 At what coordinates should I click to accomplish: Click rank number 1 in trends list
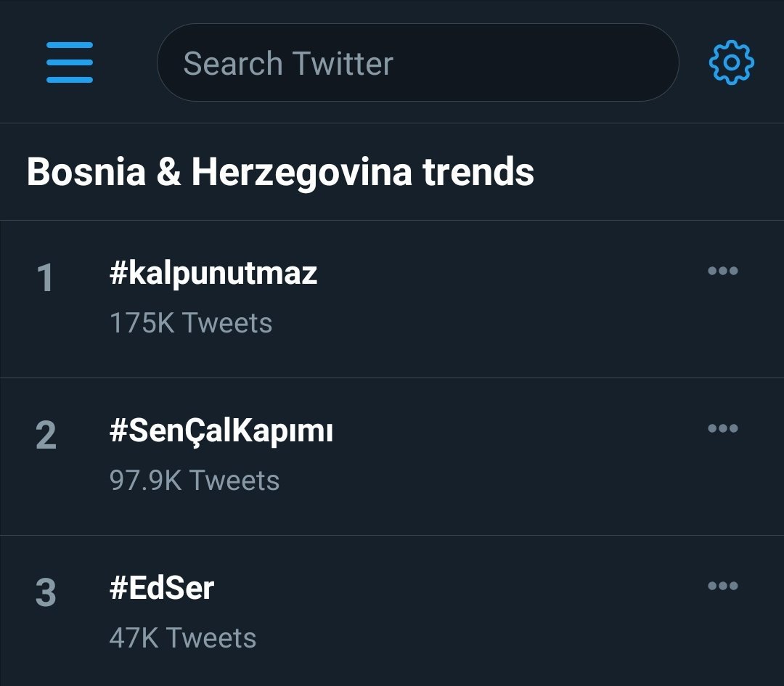pyautogui.click(x=45, y=278)
